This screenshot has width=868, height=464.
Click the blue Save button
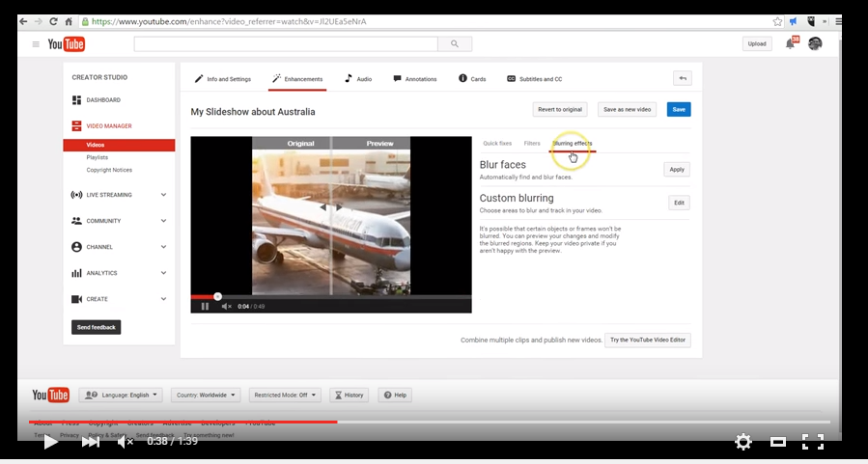(679, 110)
